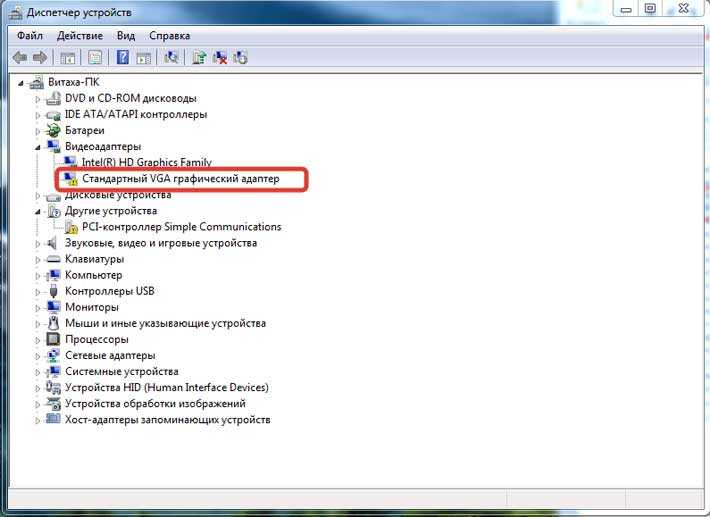Click the Видеоадаптеры category icon
The width and height of the screenshot is (710, 517).
pos(53,146)
